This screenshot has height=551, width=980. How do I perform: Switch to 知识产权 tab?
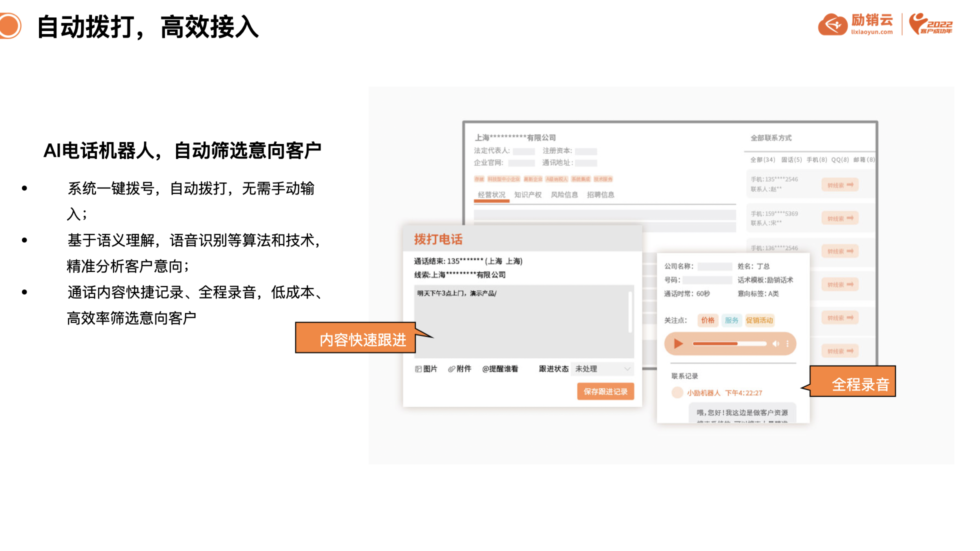[x=527, y=195]
